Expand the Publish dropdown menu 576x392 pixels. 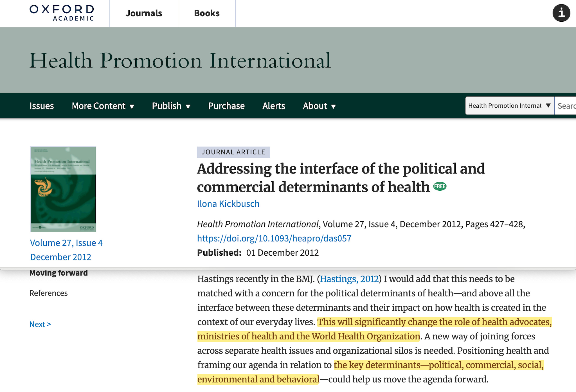pyautogui.click(x=171, y=106)
